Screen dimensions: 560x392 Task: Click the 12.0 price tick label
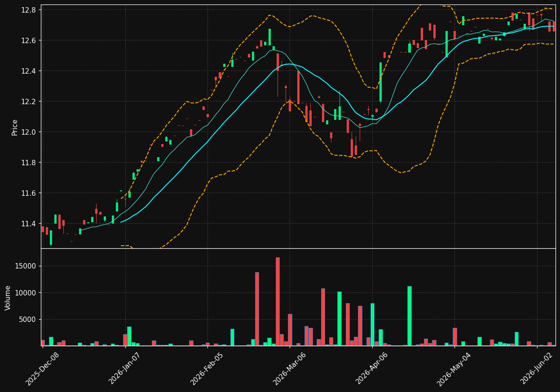click(29, 132)
